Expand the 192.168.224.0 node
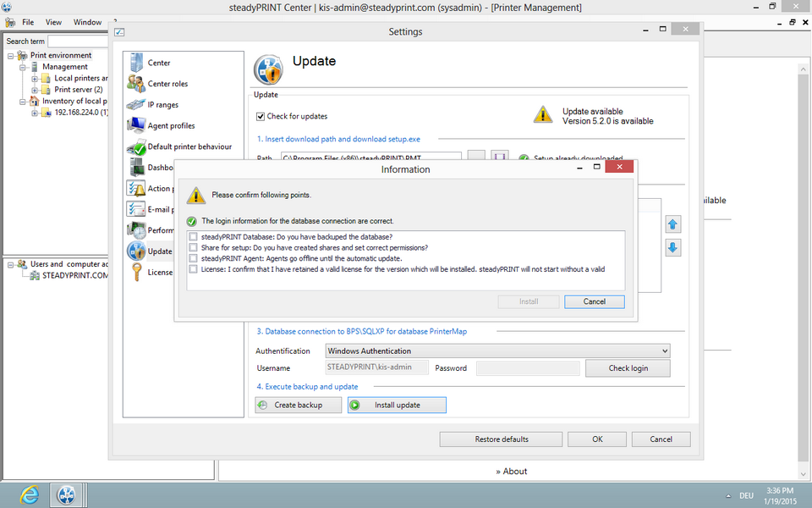 pyautogui.click(x=35, y=113)
